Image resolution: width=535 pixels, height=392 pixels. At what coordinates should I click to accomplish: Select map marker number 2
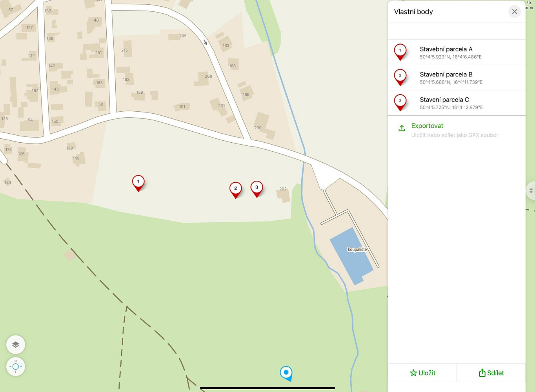(x=235, y=190)
